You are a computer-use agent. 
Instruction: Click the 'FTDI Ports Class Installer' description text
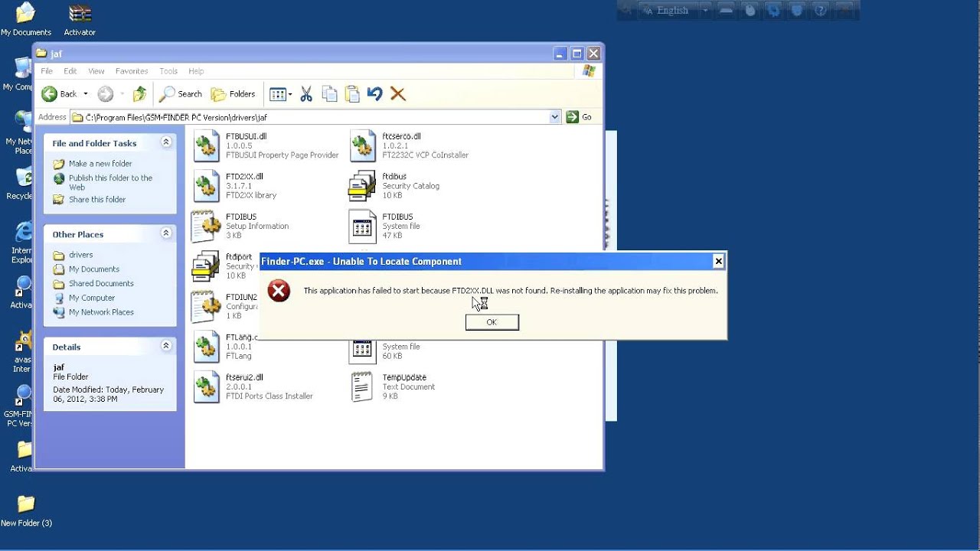269,396
